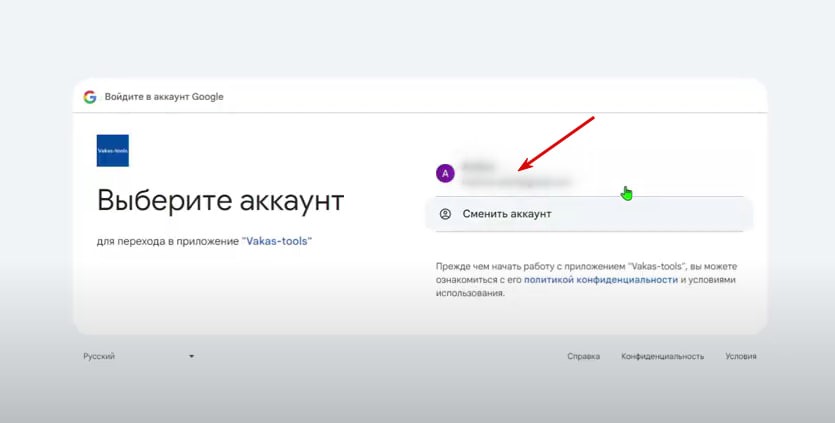This screenshot has width=835, height=423.
Task: Open the "Справка" footer link
Action: click(583, 356)
